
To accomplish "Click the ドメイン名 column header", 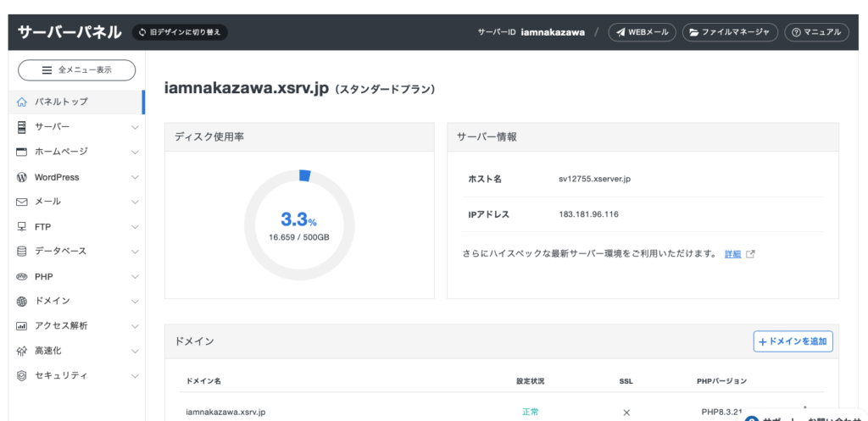I will tap(203, 382).
